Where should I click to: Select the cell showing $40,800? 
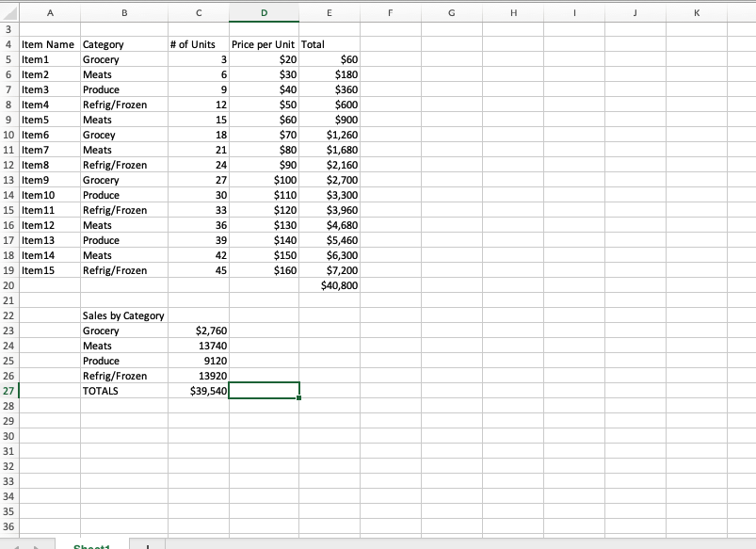pos(329,285)
